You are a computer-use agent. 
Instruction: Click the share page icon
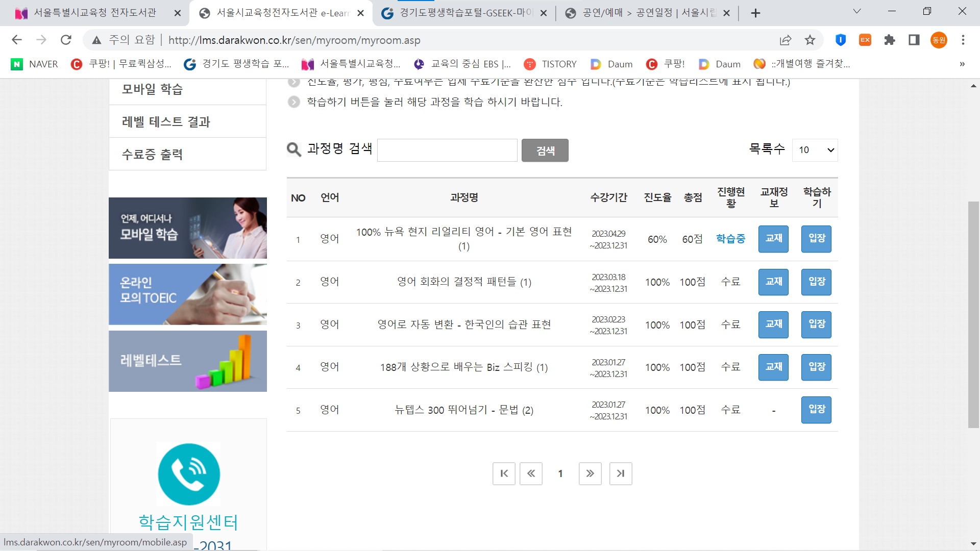click(786, 40)
